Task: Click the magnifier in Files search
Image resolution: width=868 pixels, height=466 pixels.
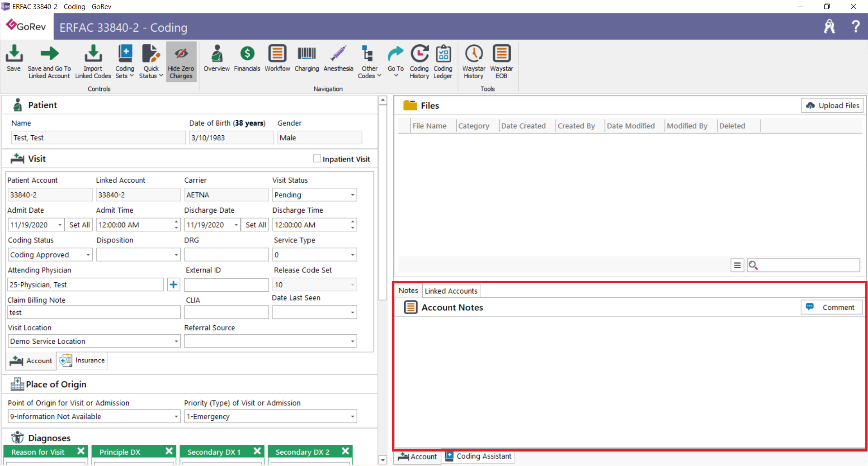Action: pyautogui.click(x=753, y=266)
